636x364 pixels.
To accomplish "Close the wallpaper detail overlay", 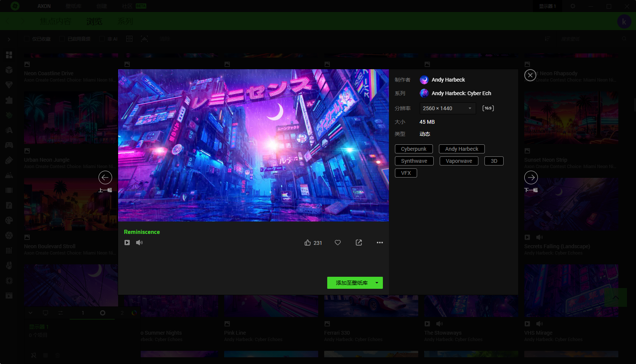I will coord(530,75).
